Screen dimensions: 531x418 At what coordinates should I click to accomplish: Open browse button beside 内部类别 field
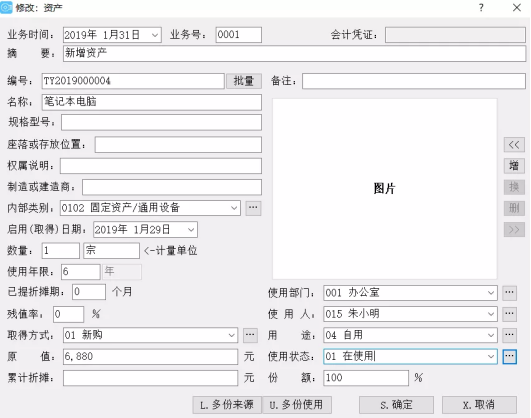click(253, 208)
